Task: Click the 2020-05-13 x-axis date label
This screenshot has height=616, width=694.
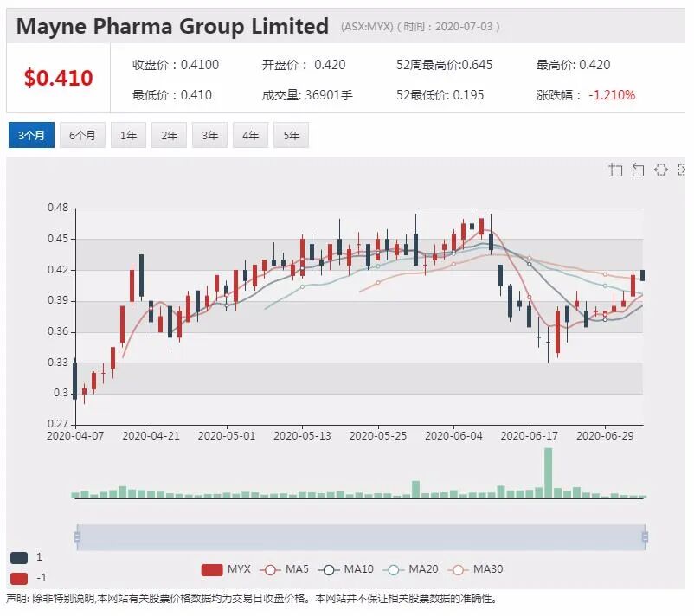Action: point(302,436)
